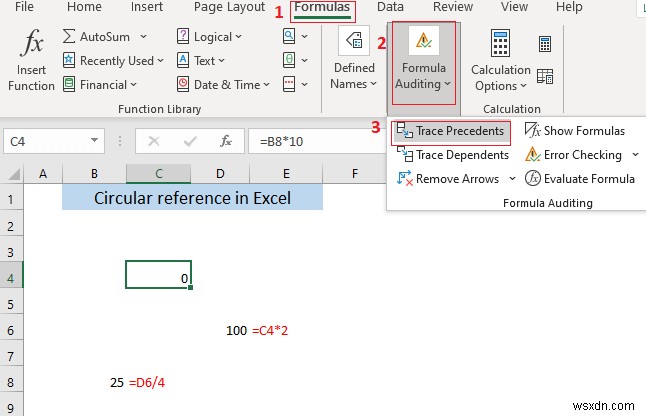Run Error Checking
646x416 pixels.
573,155
